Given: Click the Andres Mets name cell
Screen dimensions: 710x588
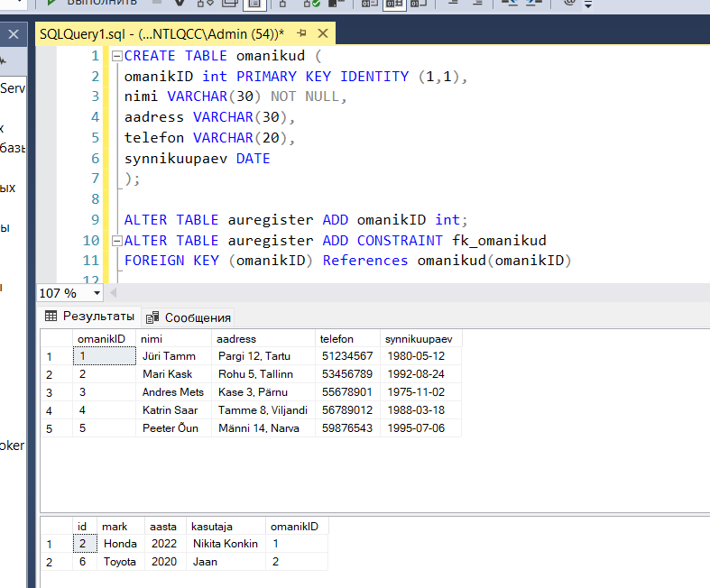Looking at the screenshot, I should click(x=173, y=392).
